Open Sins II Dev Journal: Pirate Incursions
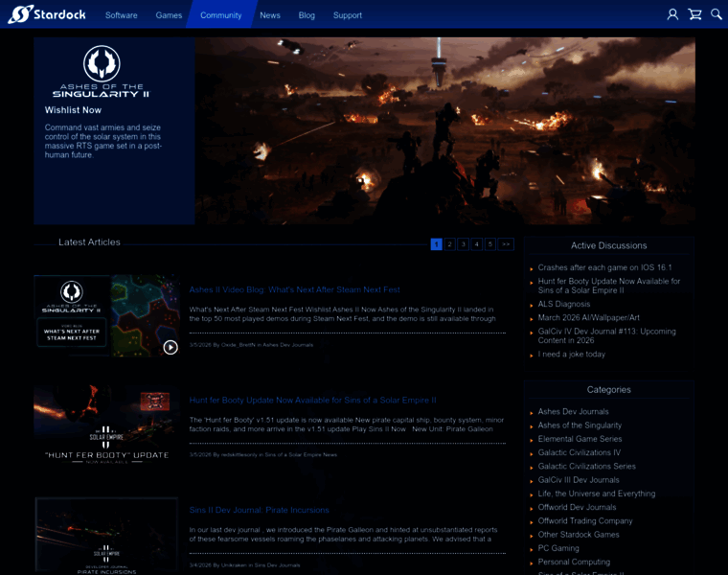 click(259, 510)
